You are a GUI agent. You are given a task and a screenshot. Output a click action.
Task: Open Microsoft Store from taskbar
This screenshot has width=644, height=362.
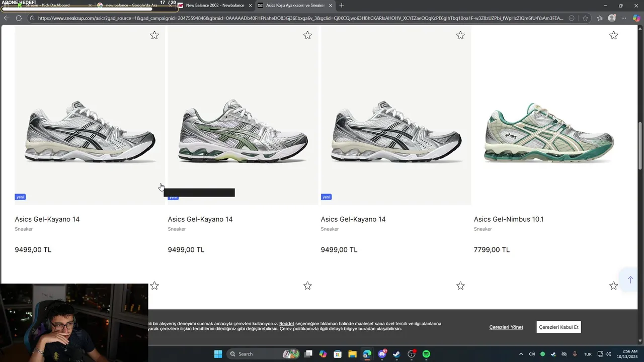point(338,354)
